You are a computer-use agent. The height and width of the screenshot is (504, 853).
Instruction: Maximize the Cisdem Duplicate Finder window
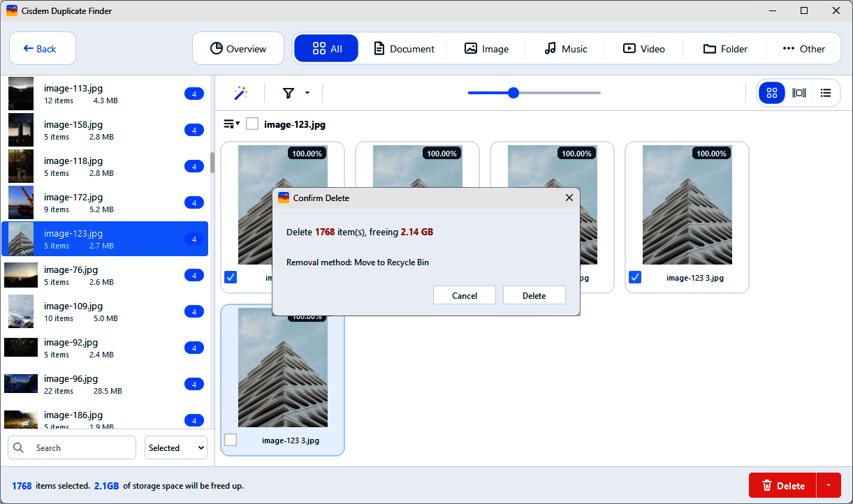804,11
